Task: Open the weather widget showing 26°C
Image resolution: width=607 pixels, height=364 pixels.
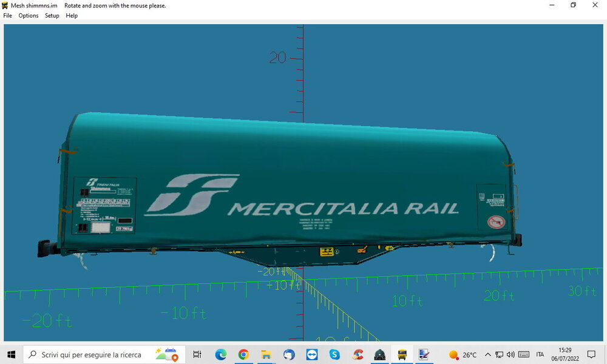Action: tap(462, 355)
